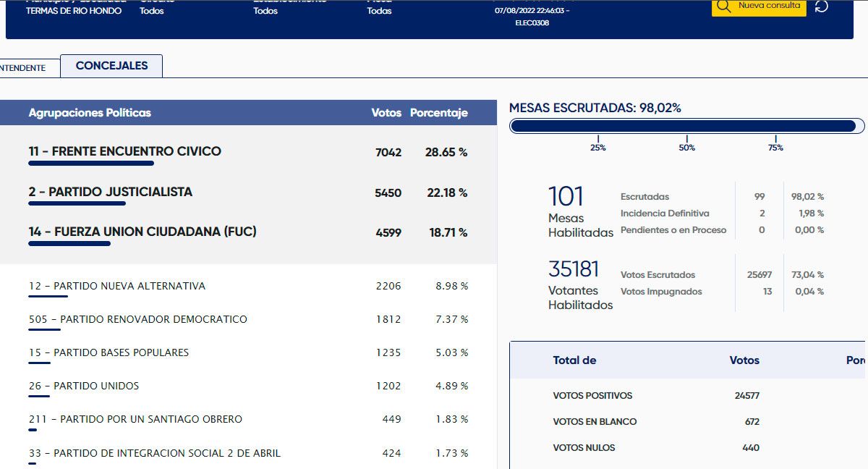This screenshot has height=469, width=868.
Task: Click Partido Unidos in the list
Action: pos(84,386)
